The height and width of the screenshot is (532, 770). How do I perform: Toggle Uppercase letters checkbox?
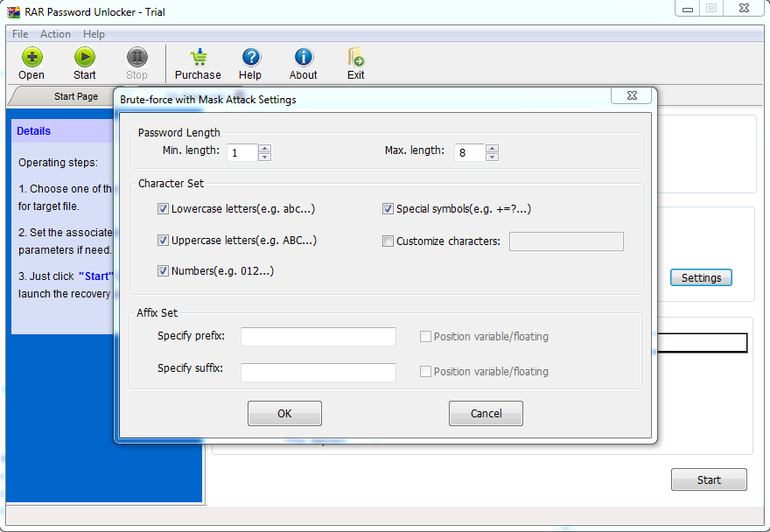tap(163, 241)
